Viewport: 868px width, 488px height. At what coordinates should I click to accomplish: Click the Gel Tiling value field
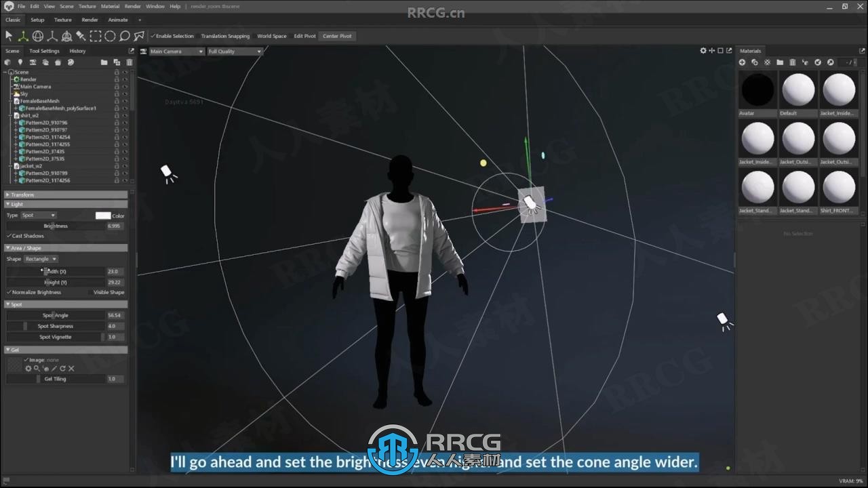click(115, 379)
